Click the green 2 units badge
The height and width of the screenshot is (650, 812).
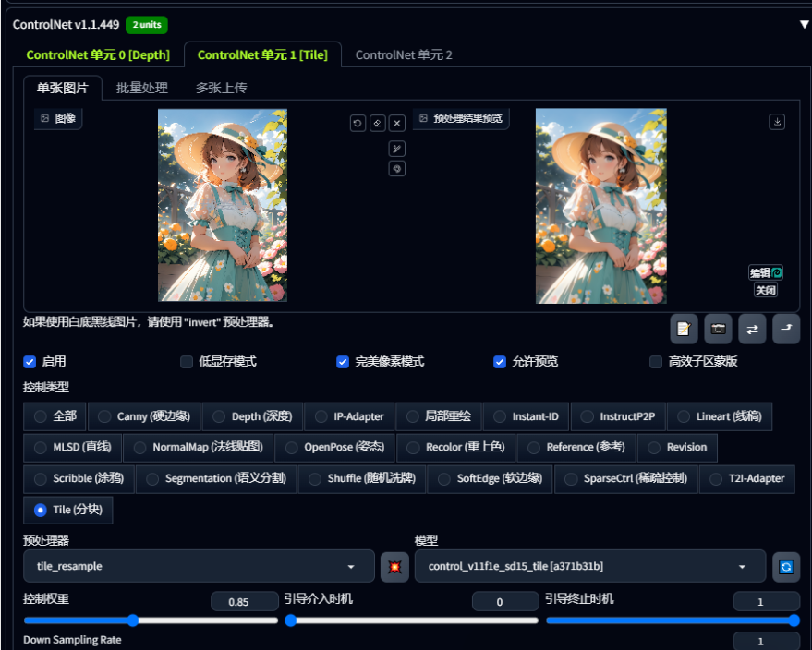tap(147, 24)
